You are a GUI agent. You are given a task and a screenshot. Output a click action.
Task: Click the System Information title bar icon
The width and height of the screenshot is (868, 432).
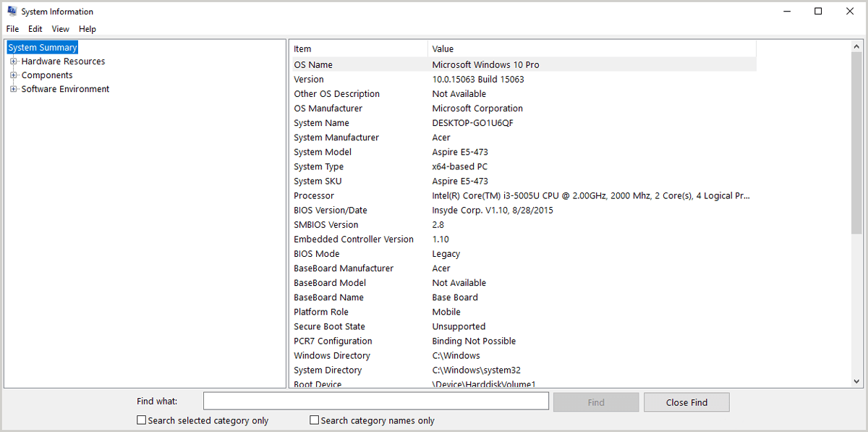(12, 12)
